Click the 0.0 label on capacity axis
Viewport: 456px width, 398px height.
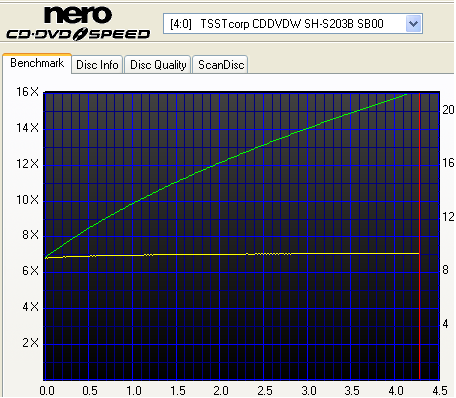point(47,391)
